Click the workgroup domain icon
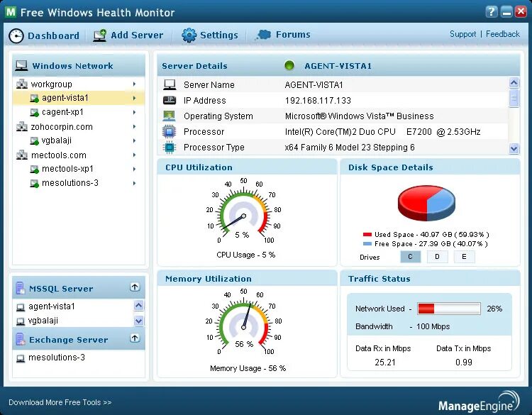Screen dimensions: 532x415 [22, 84]
